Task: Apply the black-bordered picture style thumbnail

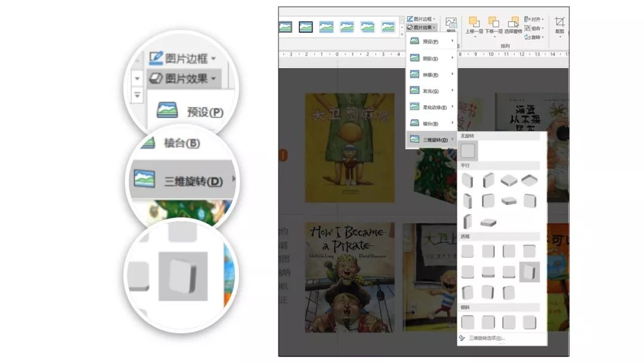Action: (306, 27)
